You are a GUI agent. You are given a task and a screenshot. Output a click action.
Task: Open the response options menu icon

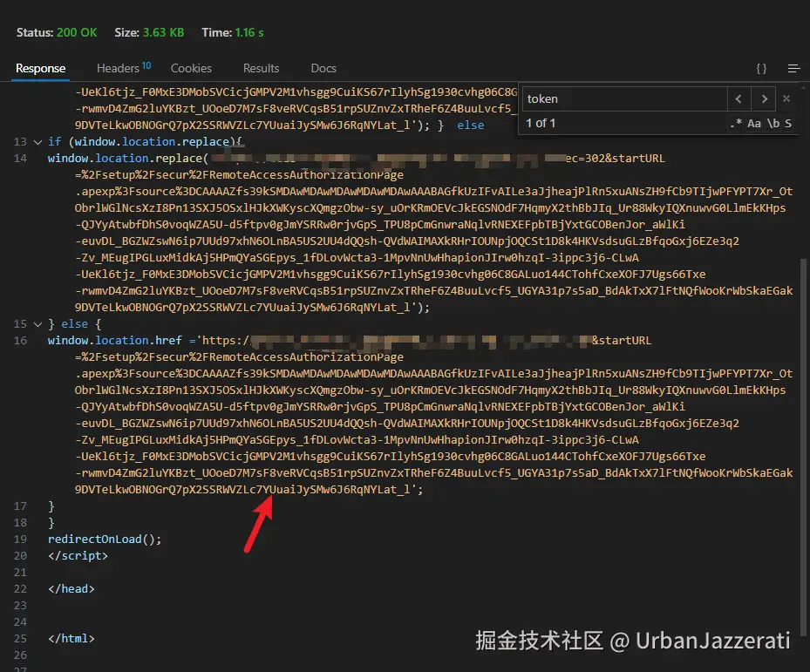(x=794, y=69)
